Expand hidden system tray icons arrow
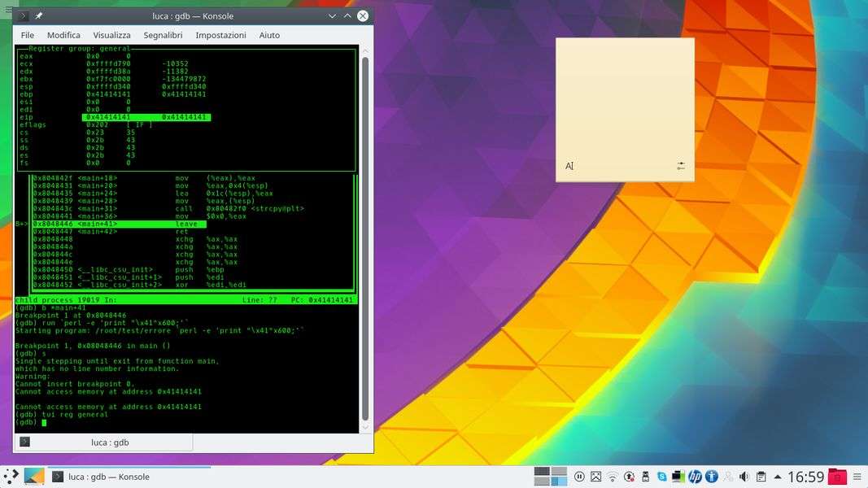Image resolution: width=868 pixels, height=488 pixels. 778,477
